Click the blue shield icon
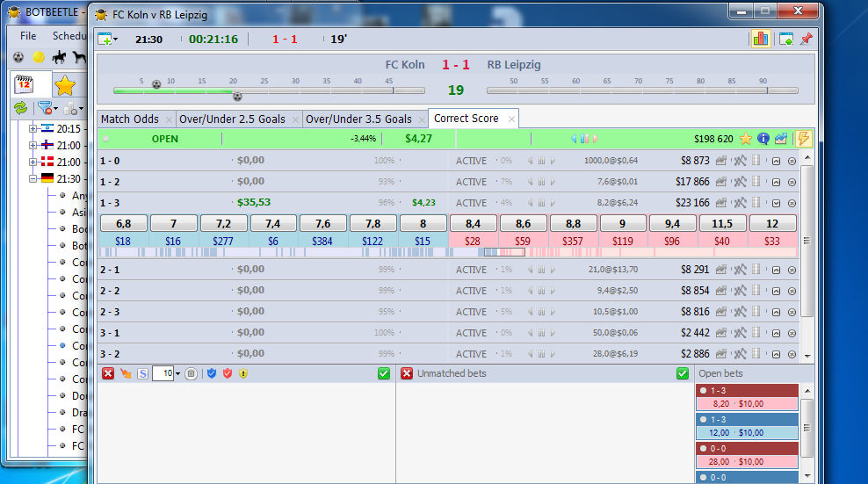 (x=212, y=373)
